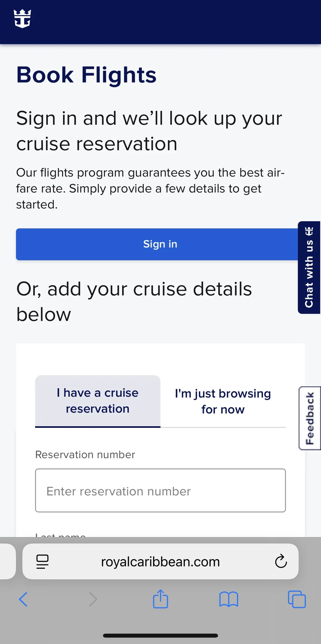Tap the Royal Caribbean crown anchor logo
The image size is (321, 644).
22,19
